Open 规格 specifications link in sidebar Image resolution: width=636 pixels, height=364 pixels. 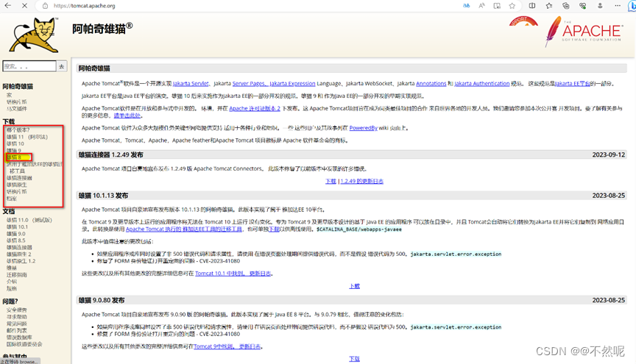point(11,288)
